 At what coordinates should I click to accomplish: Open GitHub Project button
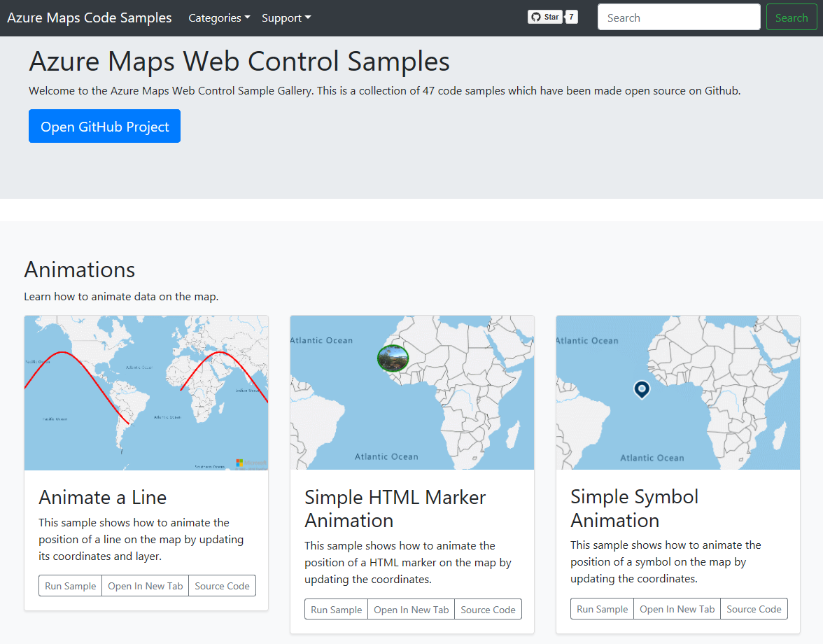104,126
